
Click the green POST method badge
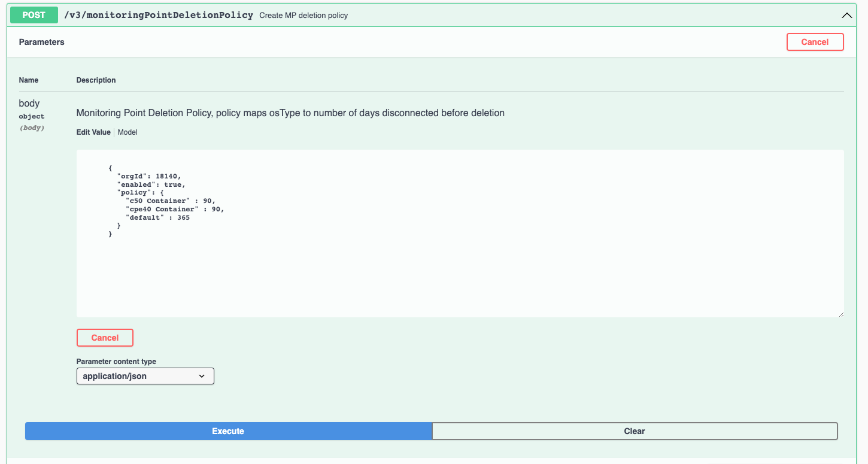point(34,15)
